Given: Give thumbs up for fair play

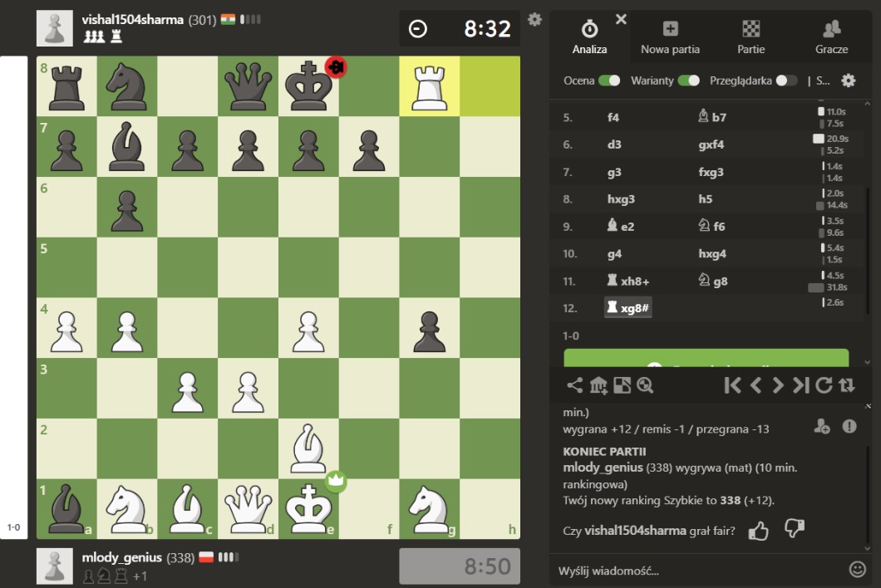Looking at the screenshot, I should [x=758, y=531].
